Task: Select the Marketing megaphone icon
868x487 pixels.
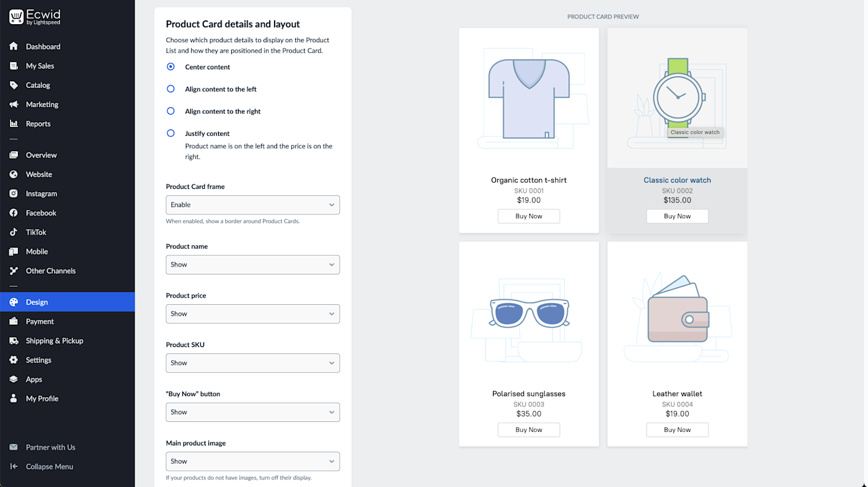Action: tap(13, 104)
